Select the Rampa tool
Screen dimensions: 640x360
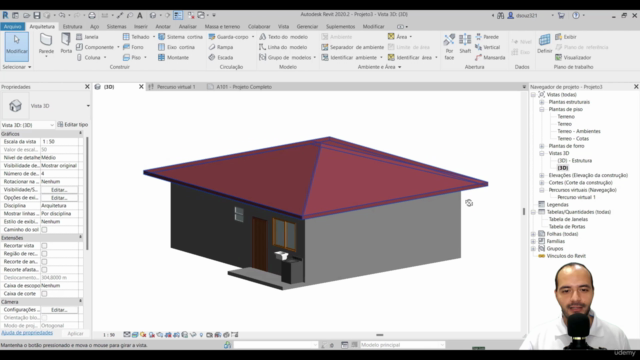(221, 47)
